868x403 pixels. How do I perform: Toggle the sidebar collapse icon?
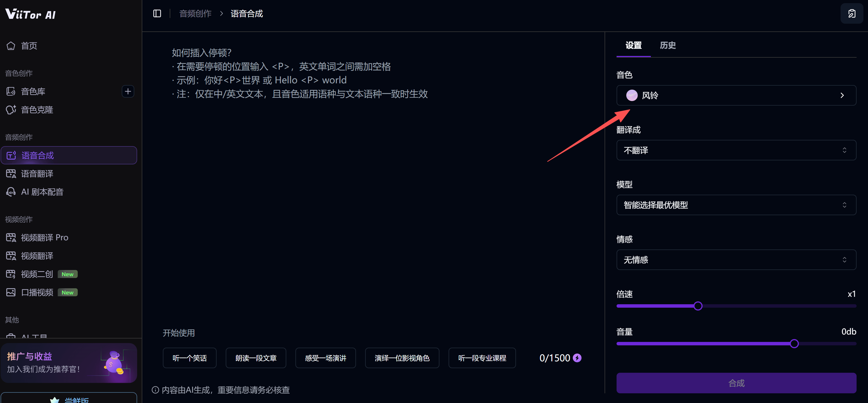coord(157,13)
